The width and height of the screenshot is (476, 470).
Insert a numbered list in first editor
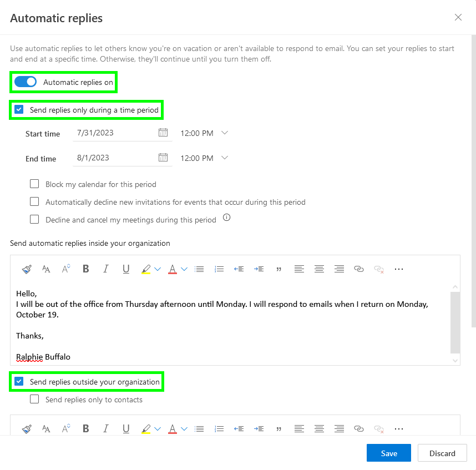(x=219, y=269)
